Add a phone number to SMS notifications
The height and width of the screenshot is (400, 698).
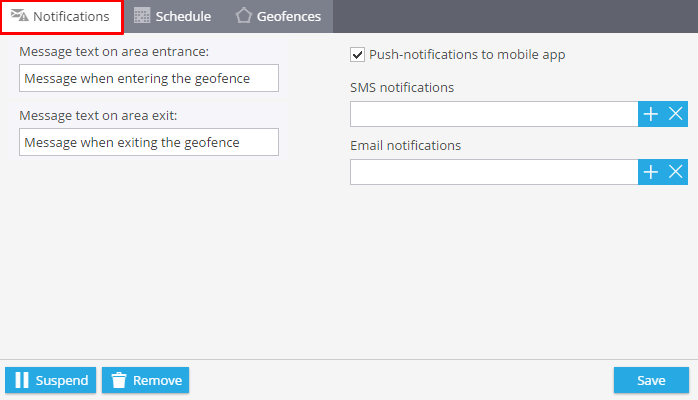tap(650, 114)
